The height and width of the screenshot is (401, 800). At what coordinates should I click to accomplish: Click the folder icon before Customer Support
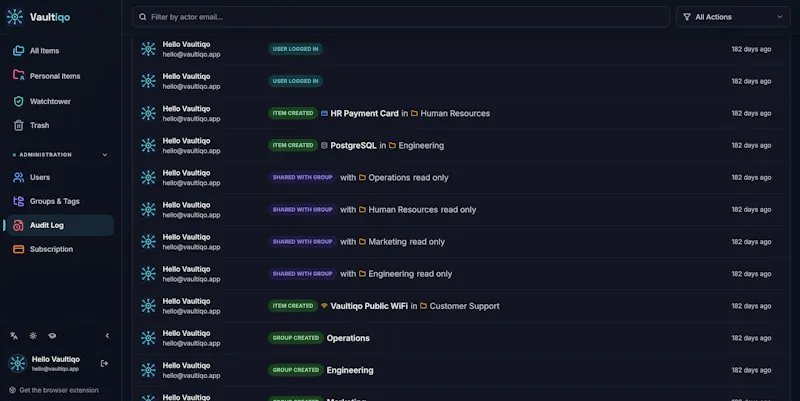[x=423, y=306]
